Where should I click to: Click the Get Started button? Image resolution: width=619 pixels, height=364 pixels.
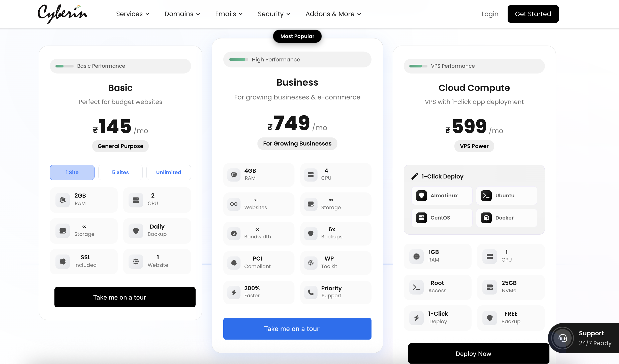(533, 14)
